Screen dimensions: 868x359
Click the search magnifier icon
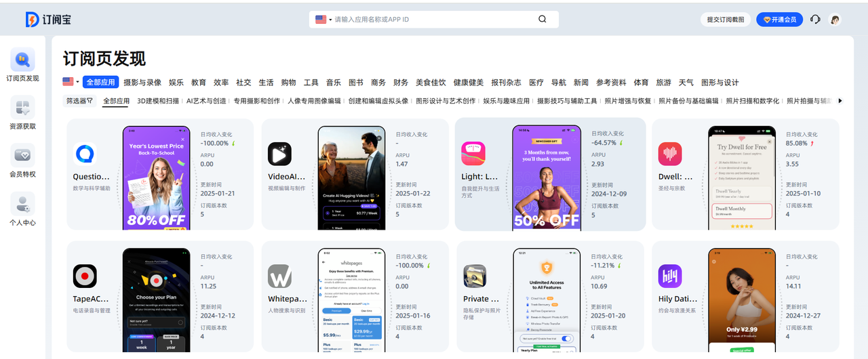(x=542, y=20)
